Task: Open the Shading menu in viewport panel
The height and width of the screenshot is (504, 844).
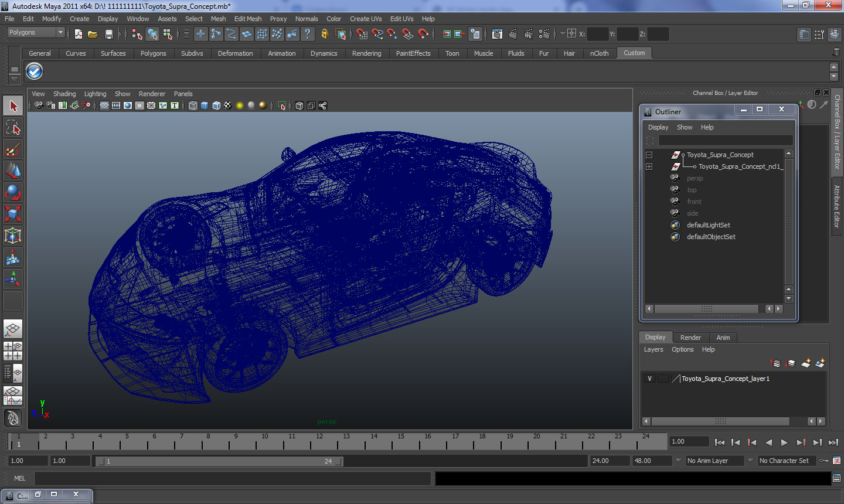Action: click(x=64, y=94)
